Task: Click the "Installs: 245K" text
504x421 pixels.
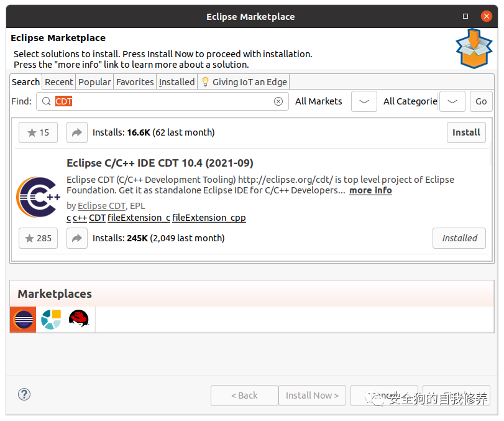Action: click(120, 238)
